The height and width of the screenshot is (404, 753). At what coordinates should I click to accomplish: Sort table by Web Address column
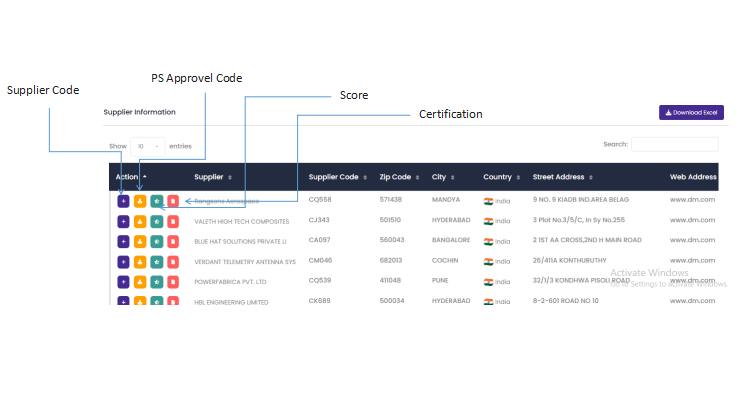click(693, 177)
